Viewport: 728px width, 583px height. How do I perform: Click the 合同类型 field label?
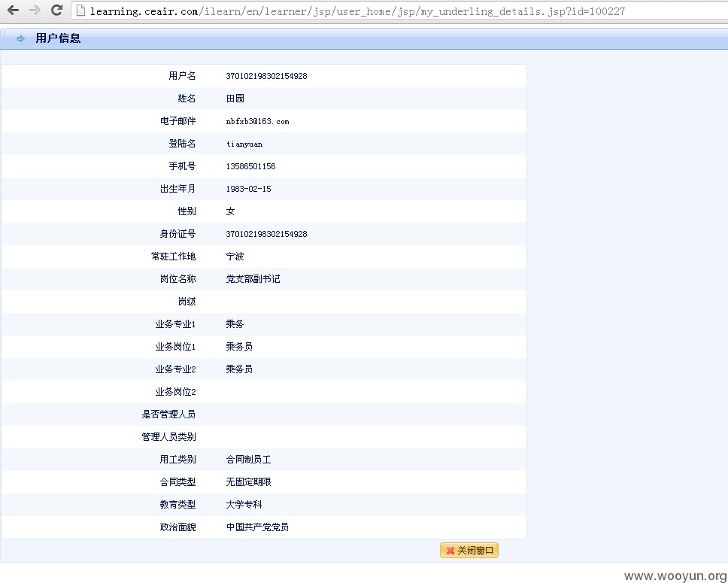[x=177, y=481]
